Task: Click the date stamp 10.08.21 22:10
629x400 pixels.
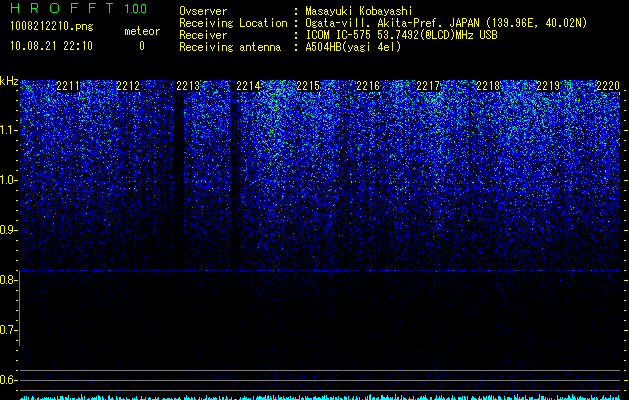Action: [x=51, y=46]
